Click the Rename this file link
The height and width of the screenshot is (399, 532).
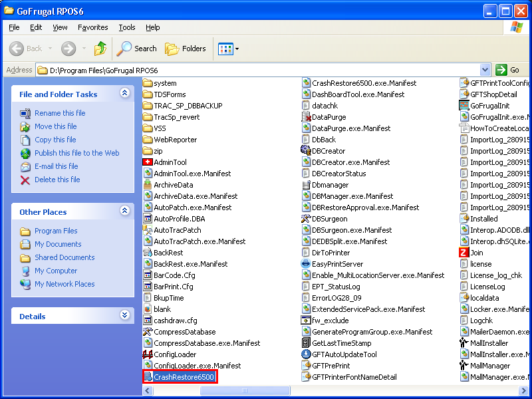60,113
